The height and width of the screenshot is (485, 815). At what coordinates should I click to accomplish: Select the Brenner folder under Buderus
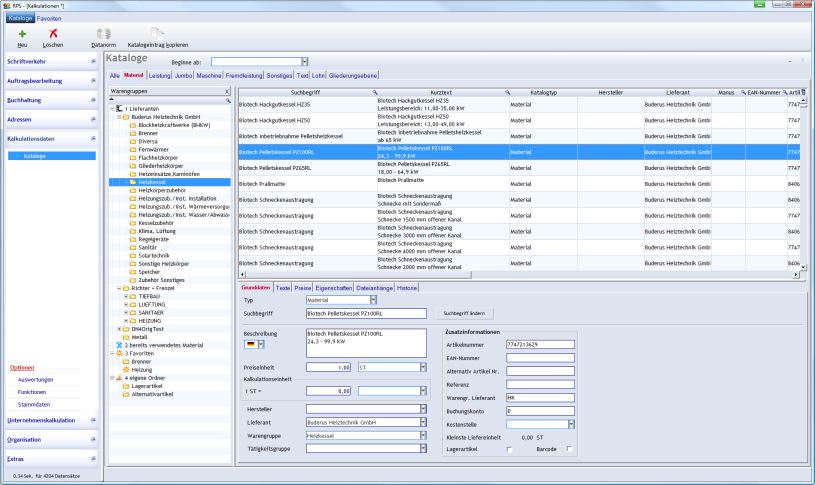pos(148,133)
